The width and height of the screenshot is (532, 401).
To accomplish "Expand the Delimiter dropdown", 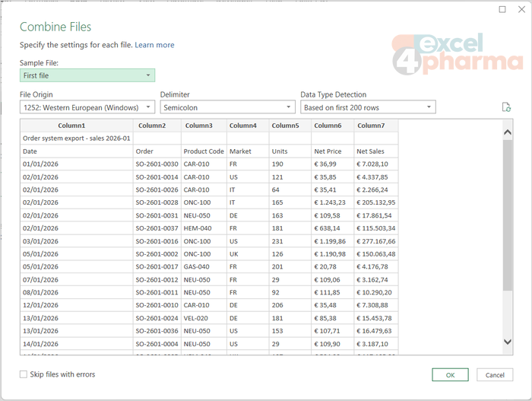I will tap(227, 107).
